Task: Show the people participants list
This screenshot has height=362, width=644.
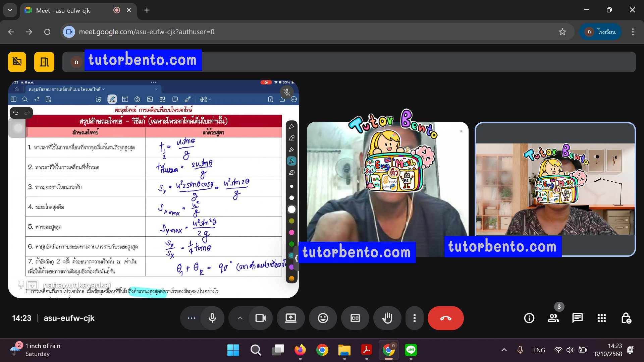Action: pos(553,318)
